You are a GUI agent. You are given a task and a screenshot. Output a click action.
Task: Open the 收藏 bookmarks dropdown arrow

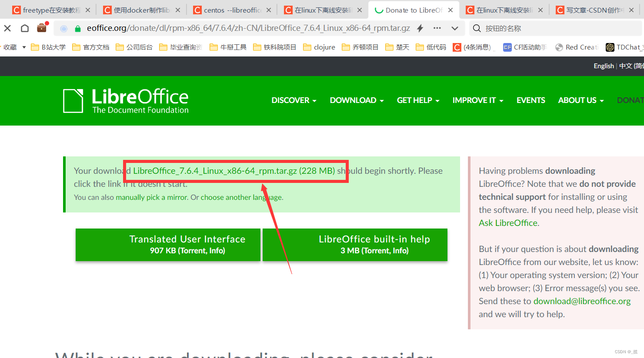click(23, 47)
